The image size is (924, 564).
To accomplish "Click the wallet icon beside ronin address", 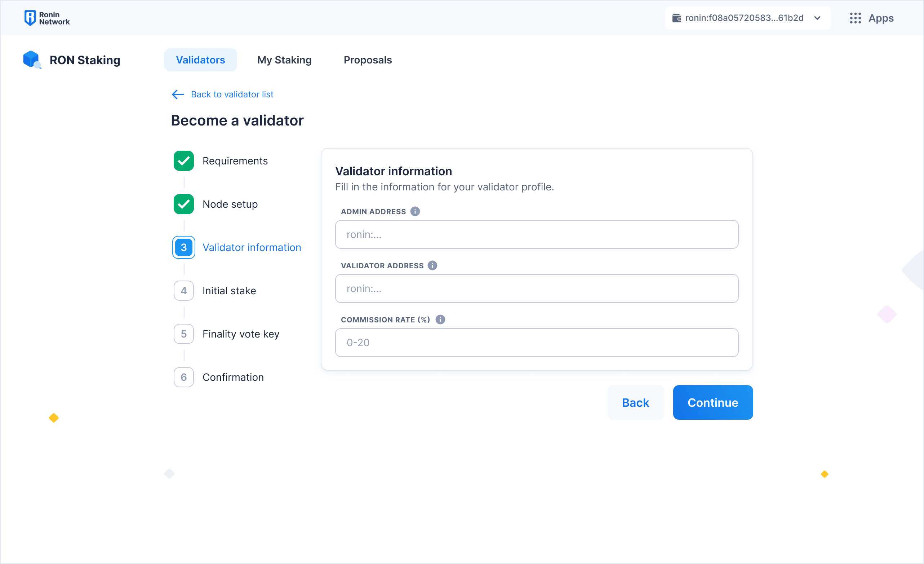I will [x=676, y=18].
